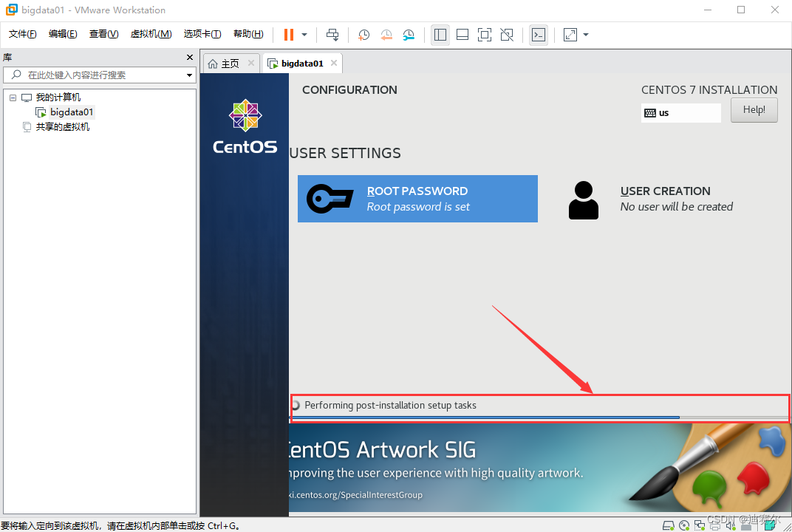Click the message log note icon in status bar
The width and height of the screenshot is (792, 532).
[770, 525]
